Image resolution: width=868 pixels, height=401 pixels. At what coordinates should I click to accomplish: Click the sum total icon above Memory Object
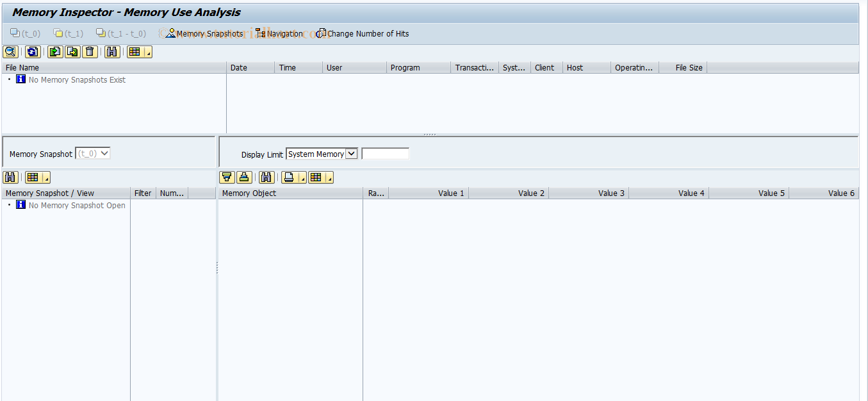[x=244, y=177]
